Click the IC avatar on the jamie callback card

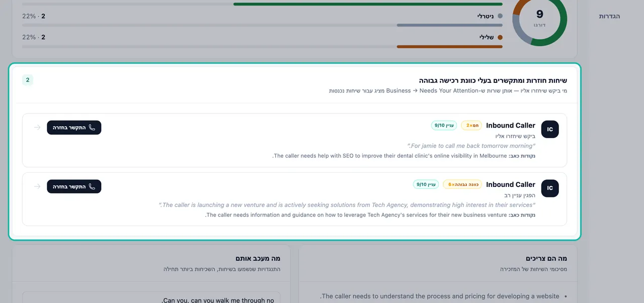tap(550, 129)
